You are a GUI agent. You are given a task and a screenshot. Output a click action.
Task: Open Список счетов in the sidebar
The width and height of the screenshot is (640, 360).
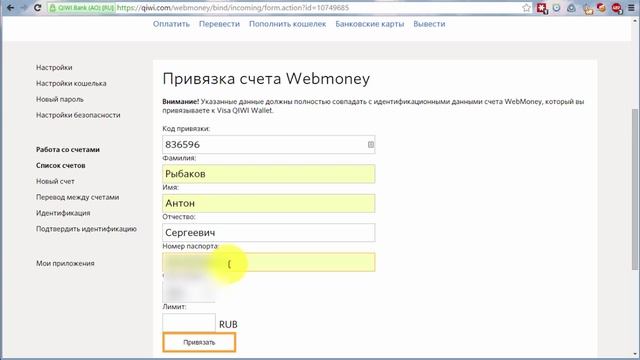60,165
